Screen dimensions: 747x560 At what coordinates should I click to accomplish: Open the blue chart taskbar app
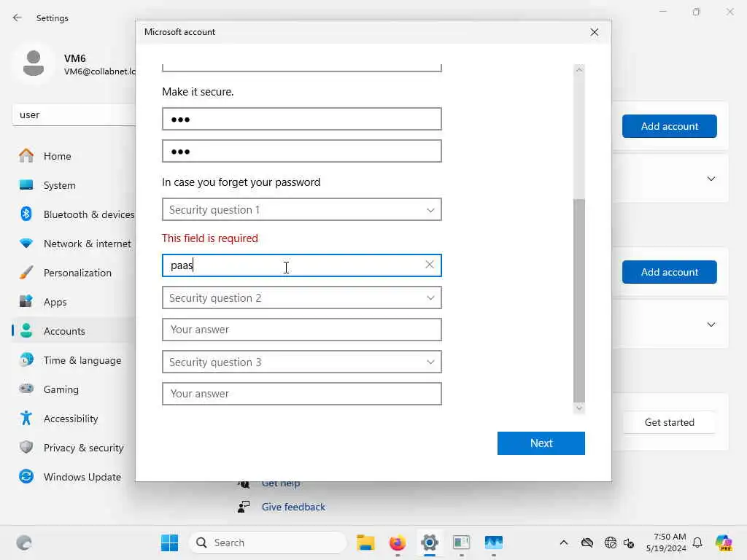pos(494,542)
